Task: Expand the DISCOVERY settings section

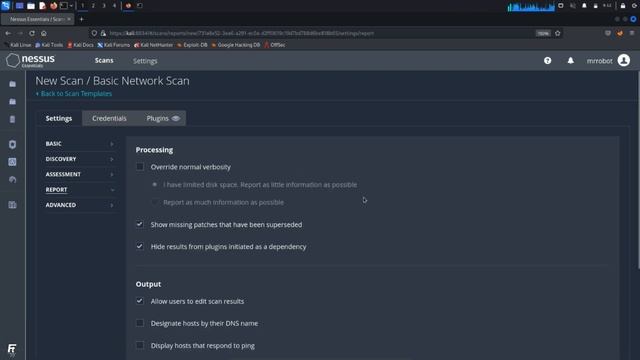Action: pos(79,159)
